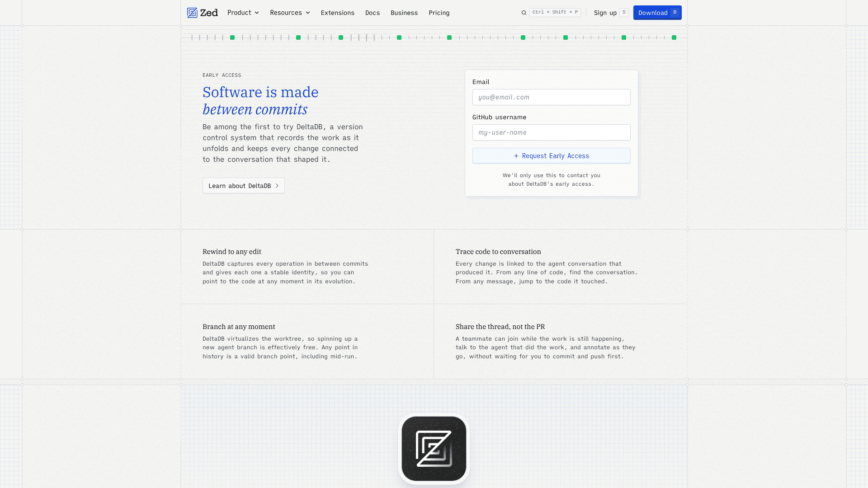Click the 'GitHub username' label
Image resolution: width=868 pixels, height=488 pixels.
500,117
